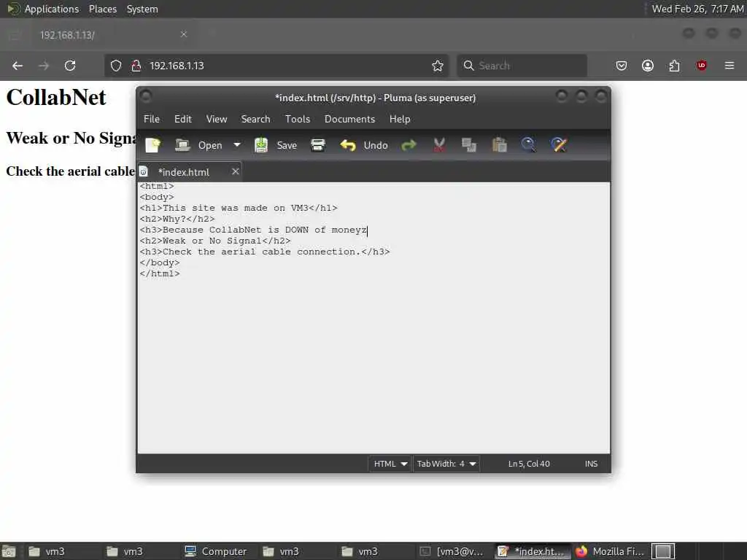Switch to *index.ht... taskbar item
This screenshot has width=747, height=560.
531,551
